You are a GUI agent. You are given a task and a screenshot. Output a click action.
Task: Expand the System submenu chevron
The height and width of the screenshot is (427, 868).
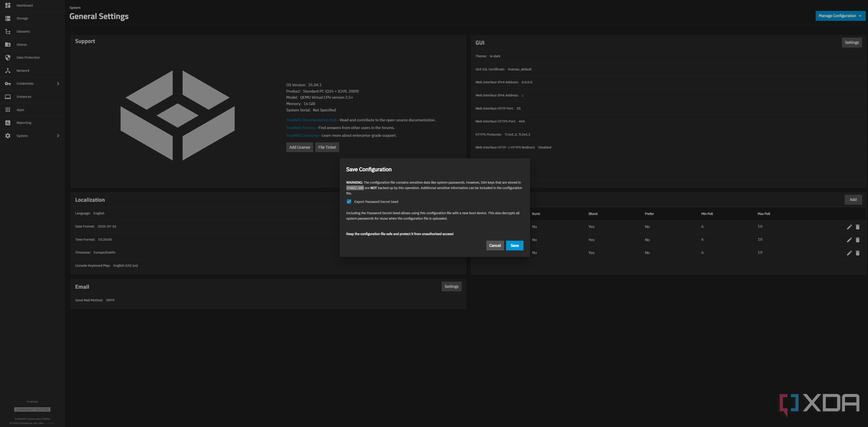(x=58, y=136)
